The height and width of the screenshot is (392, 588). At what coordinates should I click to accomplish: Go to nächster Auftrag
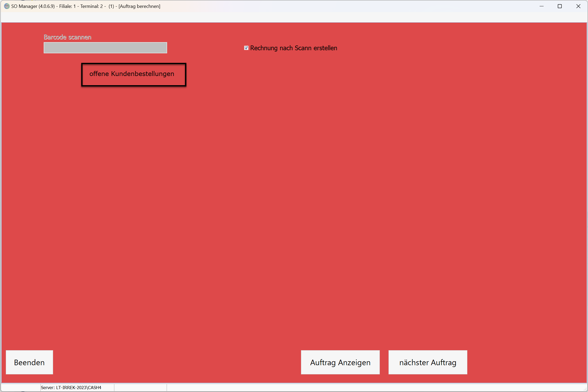point(428,362)
